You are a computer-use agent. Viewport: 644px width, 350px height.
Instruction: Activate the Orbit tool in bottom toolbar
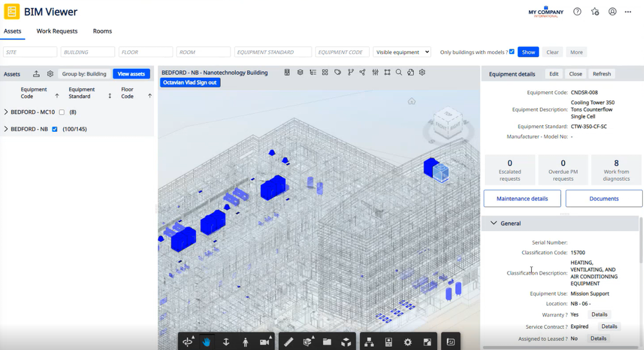(x=187, y=342)
